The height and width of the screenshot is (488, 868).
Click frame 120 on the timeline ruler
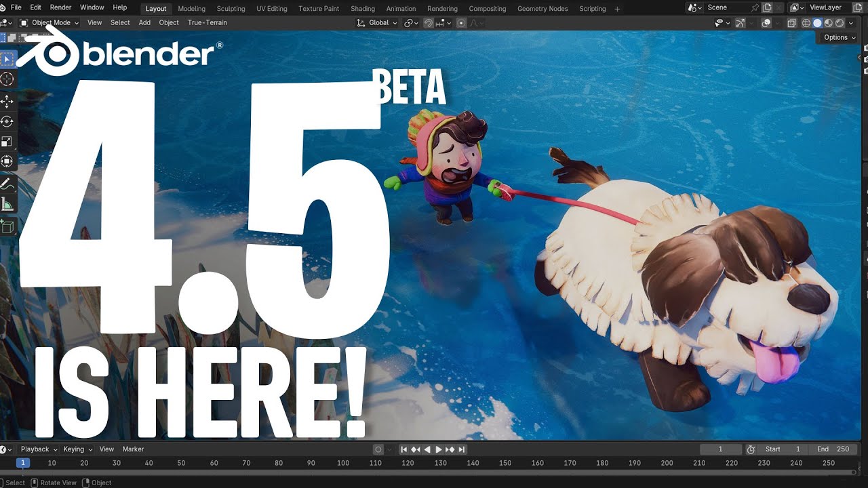408,463
